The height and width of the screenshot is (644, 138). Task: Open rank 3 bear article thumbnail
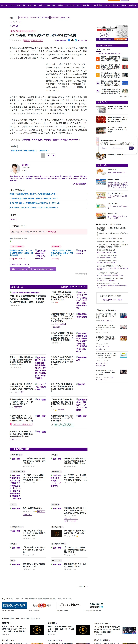point(125,75)
